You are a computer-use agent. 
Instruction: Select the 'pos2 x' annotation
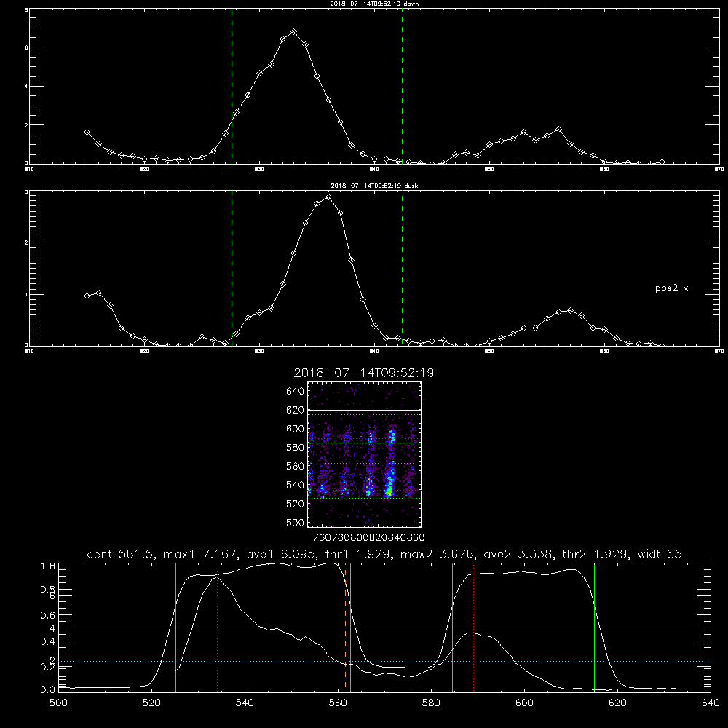coord(671,288)
